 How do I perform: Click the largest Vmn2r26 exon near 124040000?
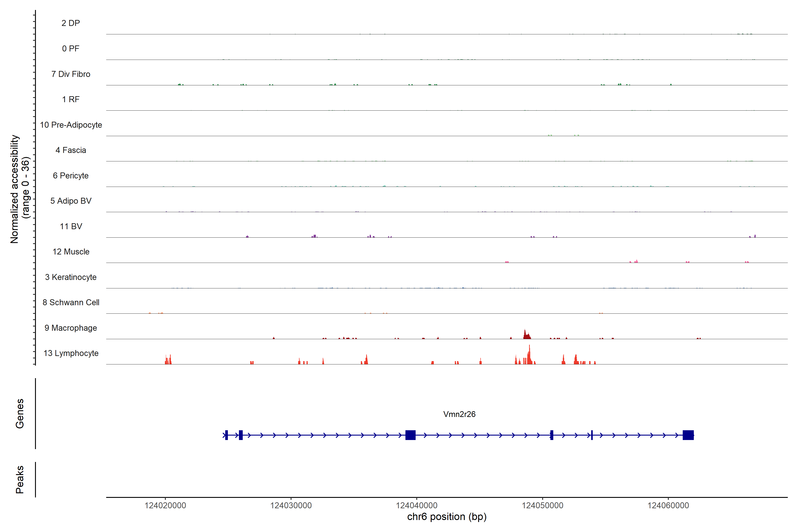pyautogui.click(x=410, y=435)
